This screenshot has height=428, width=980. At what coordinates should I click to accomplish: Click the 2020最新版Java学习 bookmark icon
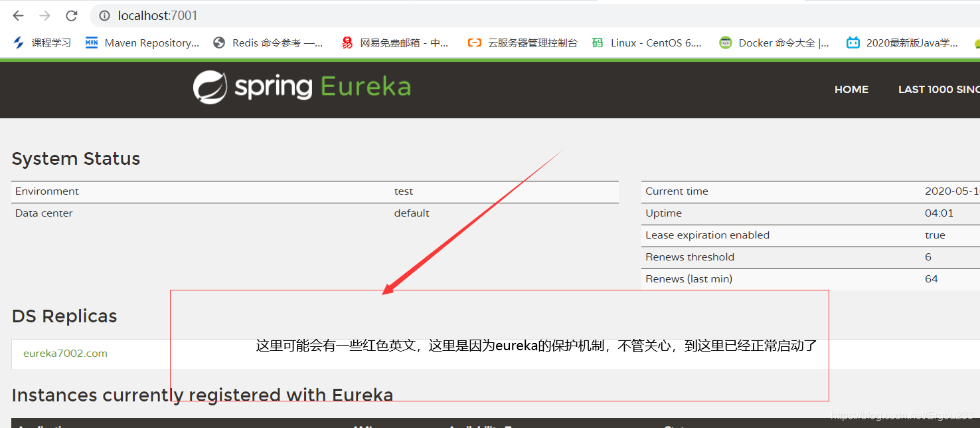(853, 42)
